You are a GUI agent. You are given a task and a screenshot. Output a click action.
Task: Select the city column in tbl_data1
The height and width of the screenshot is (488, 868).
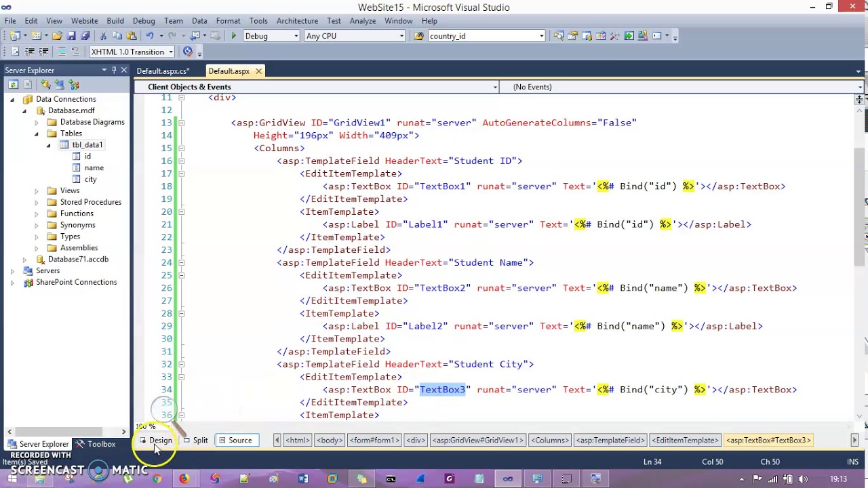pos(90,179)
